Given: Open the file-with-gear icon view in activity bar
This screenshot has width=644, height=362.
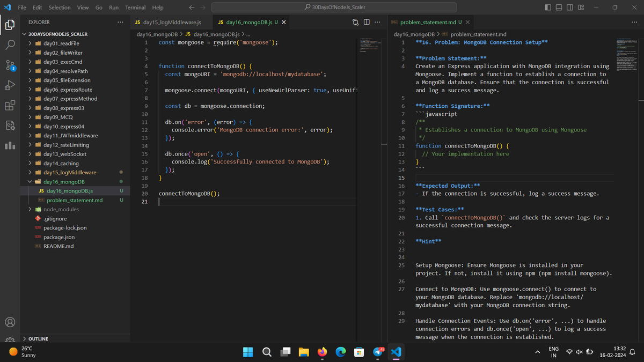Looking at the screenshot, I should (x=10, y=125).
